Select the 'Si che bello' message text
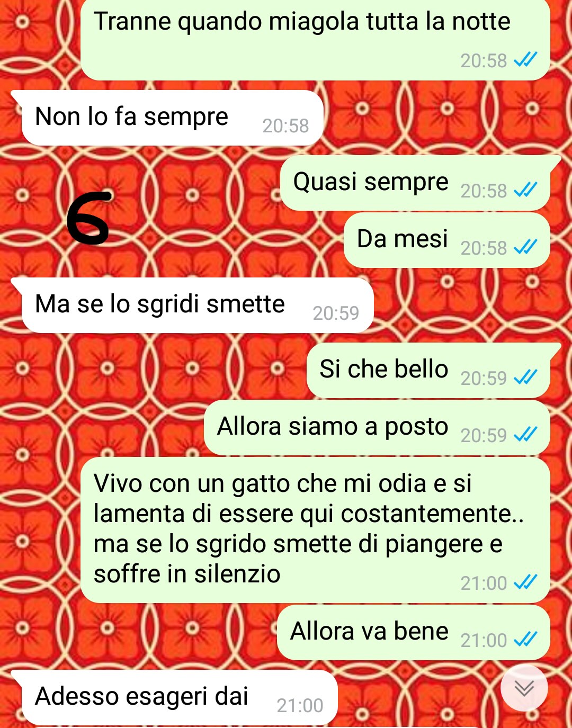This screenshot has height=728, width=572. coord(384,369)
